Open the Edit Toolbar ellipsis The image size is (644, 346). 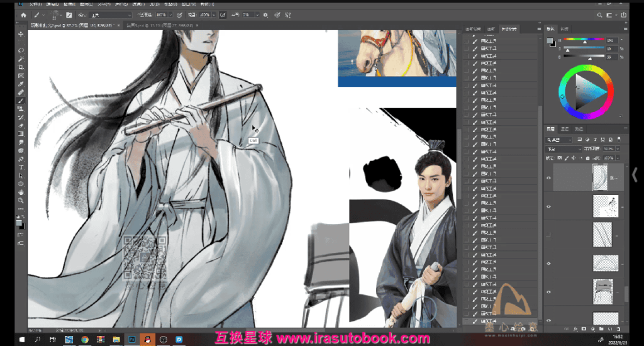point(21,209)
